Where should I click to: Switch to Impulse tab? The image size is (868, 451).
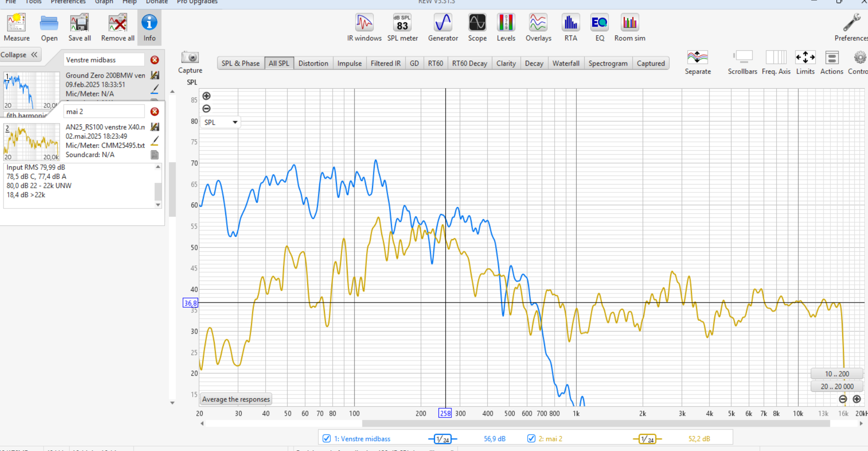tap(350, 63)
